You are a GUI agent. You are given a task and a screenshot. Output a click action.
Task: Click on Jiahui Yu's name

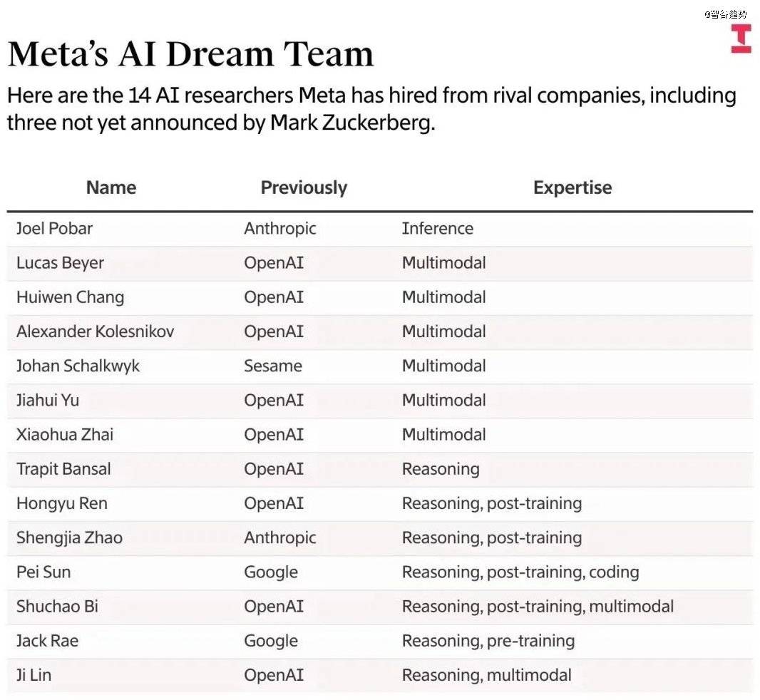click(48, 400)
